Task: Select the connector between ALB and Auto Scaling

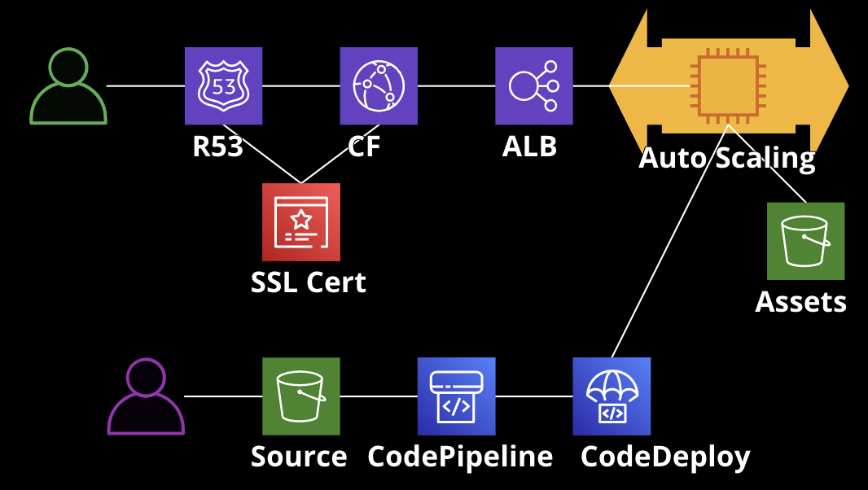Action: tap(590, 85)
